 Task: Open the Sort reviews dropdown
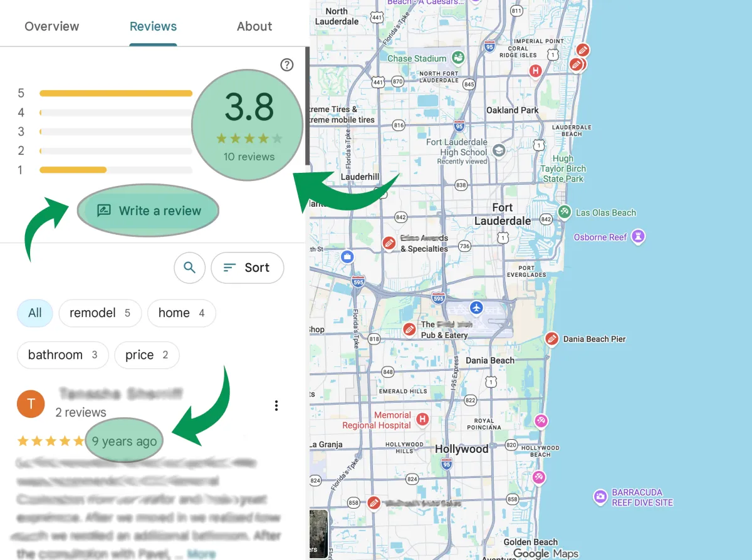(248, 267)
